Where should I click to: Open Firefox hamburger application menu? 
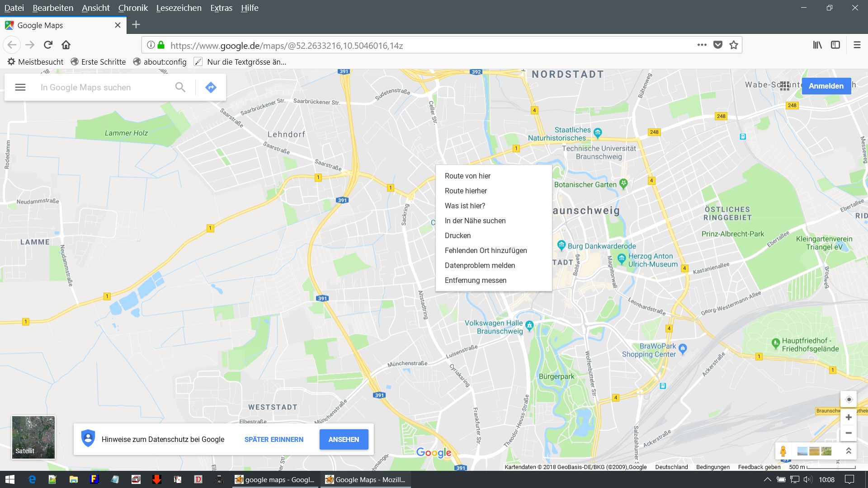pyautogui.click(x=857, y=45)
